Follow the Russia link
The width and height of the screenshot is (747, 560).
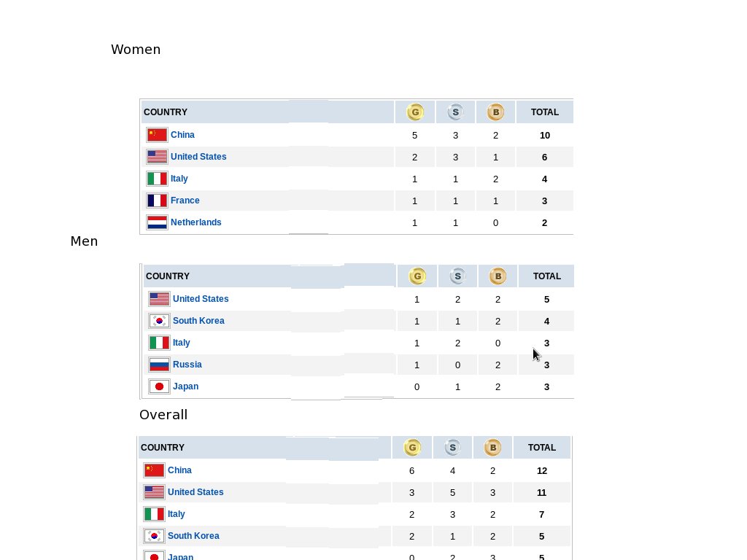coord(187,365)
